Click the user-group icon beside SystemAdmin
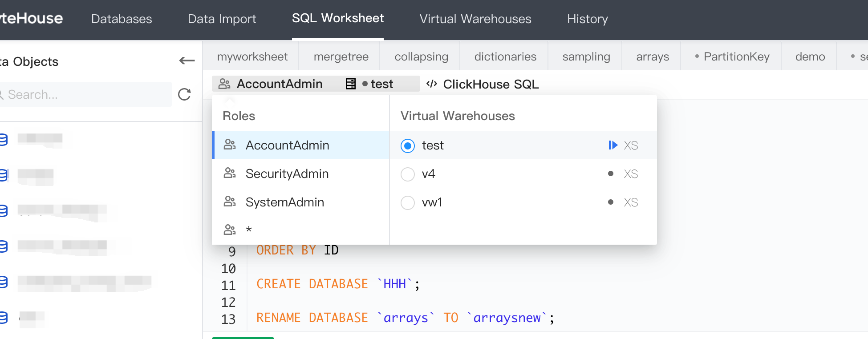 230,202
